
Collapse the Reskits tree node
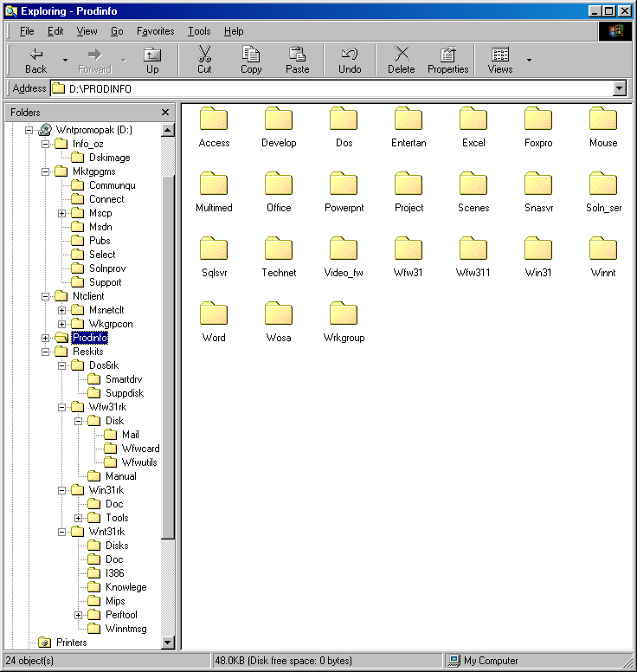(45, 352)
